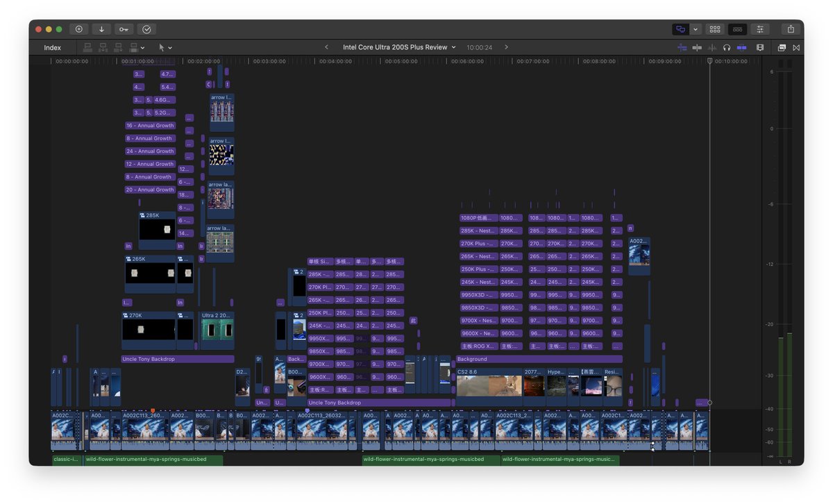Image resolution: width=833 pixels, height=504 pixels.
Task: Open the Clip Appearance filmstrip icon
Action: (x=760, y=48)
